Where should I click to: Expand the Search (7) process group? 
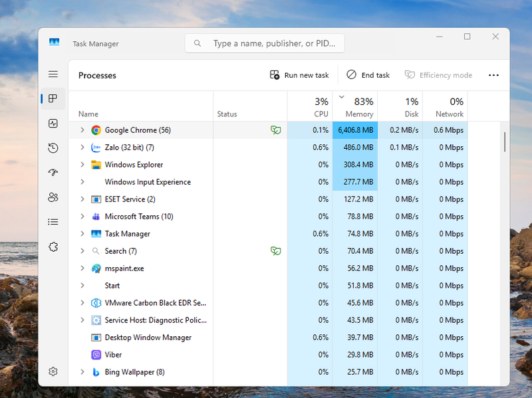pyautogui.click(x=82, y=251)
